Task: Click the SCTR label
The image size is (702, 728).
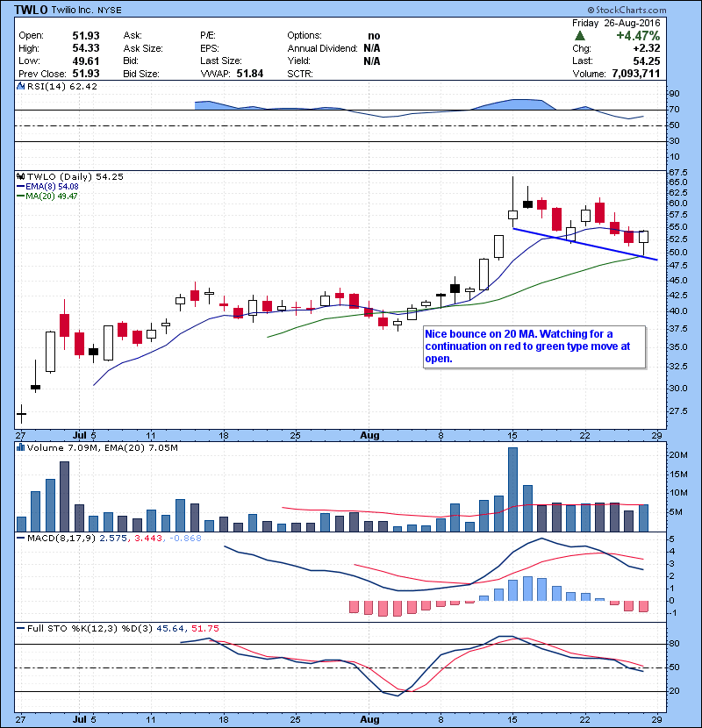Action: tap(300, 74)
